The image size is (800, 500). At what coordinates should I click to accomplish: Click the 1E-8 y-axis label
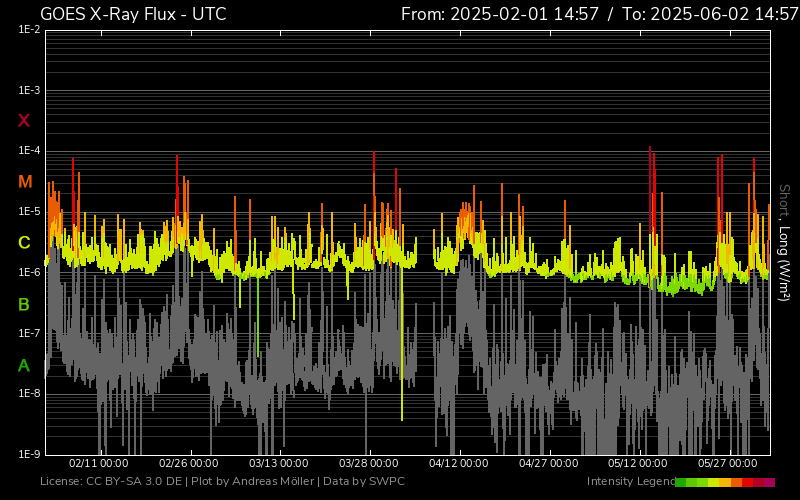[x=29, y=393]
